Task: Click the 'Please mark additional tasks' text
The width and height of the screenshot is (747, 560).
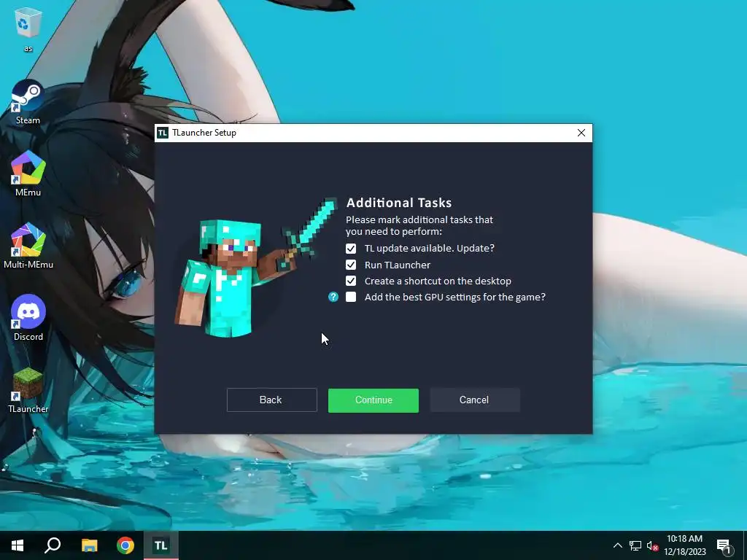Action: tap(419, 226)
